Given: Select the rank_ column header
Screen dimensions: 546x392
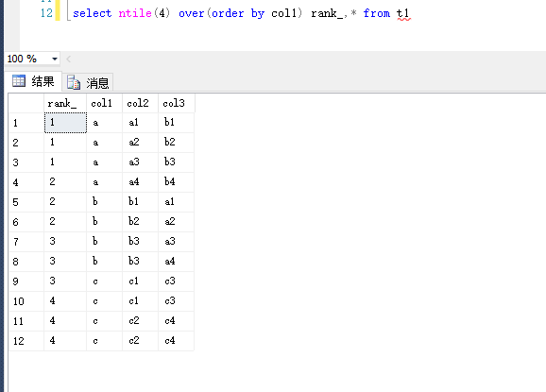Looking at the screenshot, I should (x=65, y=103).
